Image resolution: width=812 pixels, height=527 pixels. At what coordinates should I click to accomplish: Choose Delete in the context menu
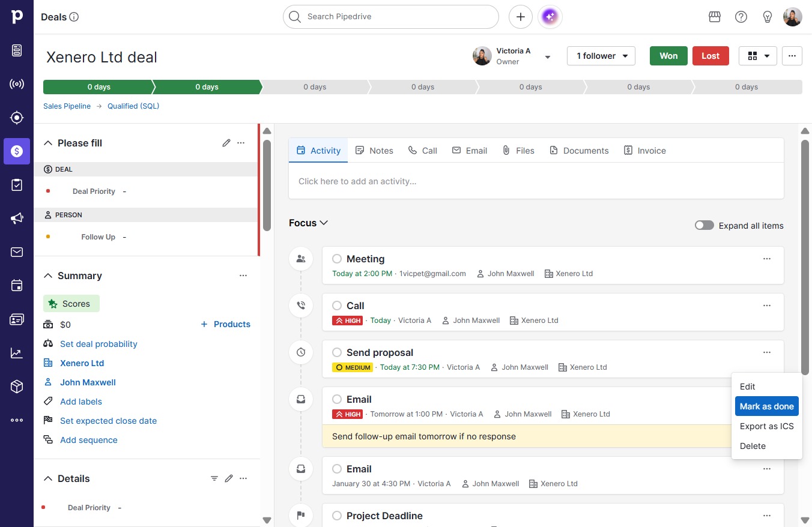(x=767, y=446)
